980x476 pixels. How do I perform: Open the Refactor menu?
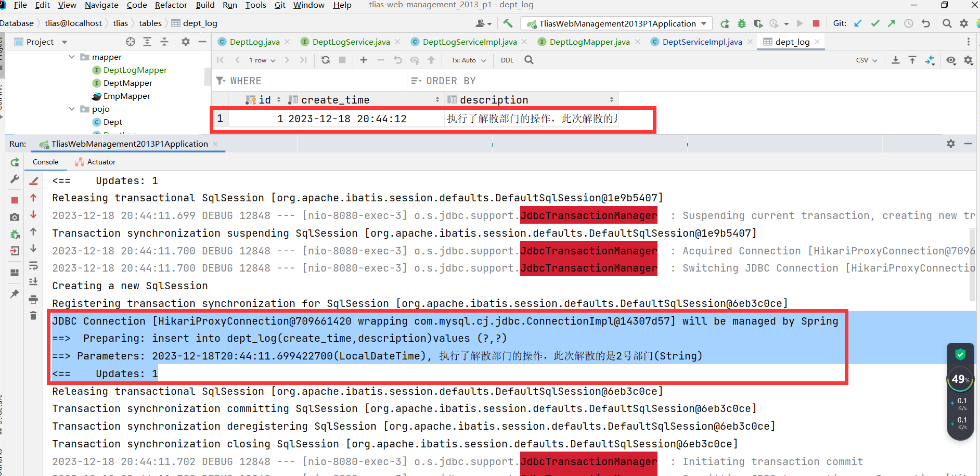(171, 5)
